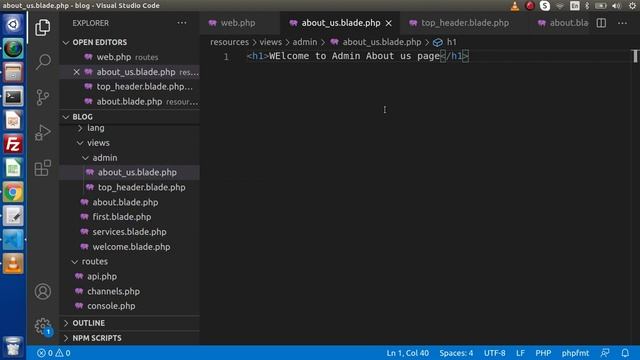Screen dimensions: 640x360
Task: Close the about_us.blade.php tab
Action: 389,23
